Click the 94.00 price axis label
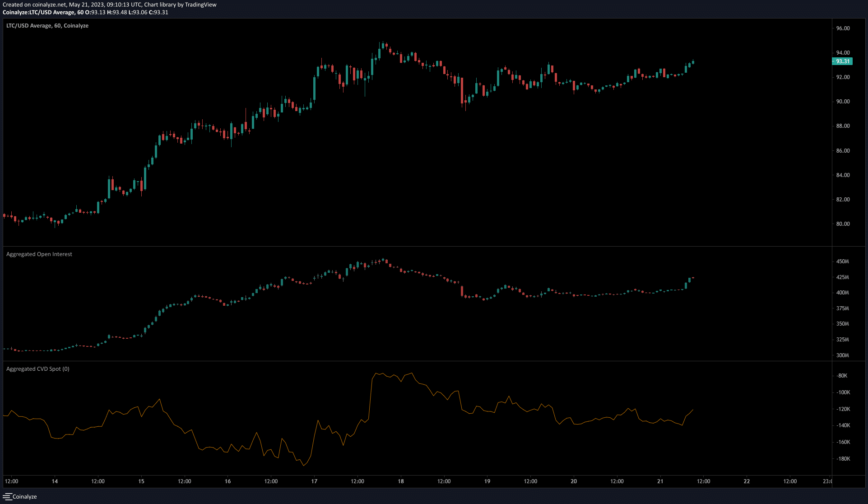Image resolution: width=868 pixels, height=504 pixels. (843, 53)
